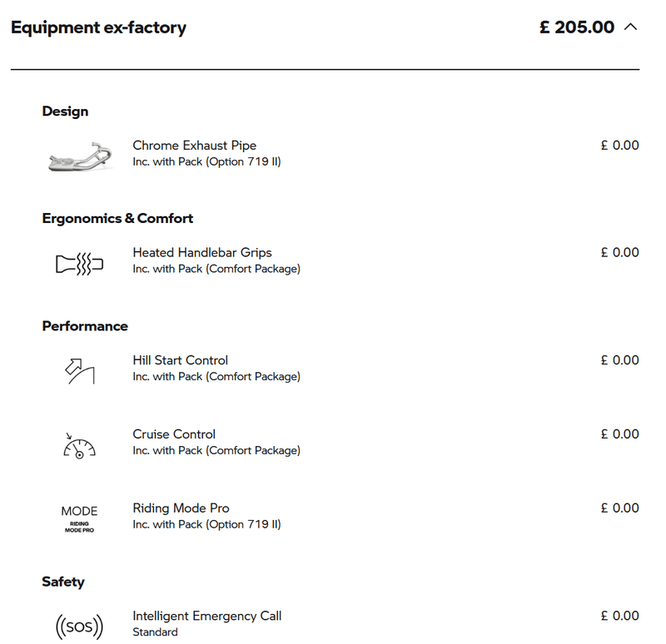This screenshot has height=644, width=666.
Task: Click the Chrome Exhaust Pipe thumbnail image
Action: [79, 155]
